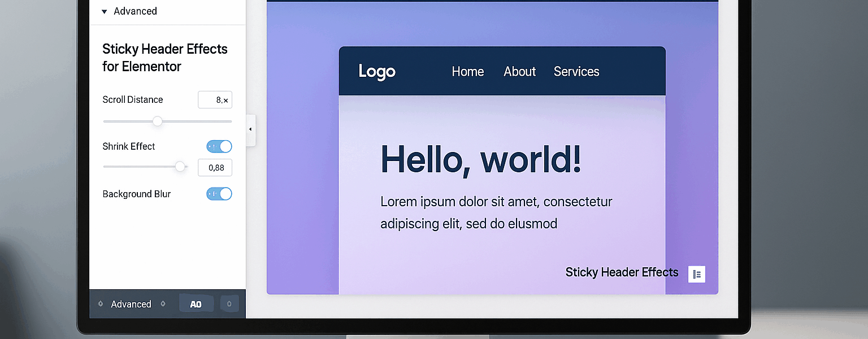Click the Advanced section heading text
Screen dimensions: 868x339
pyautogui.click(x=136, y=11)
